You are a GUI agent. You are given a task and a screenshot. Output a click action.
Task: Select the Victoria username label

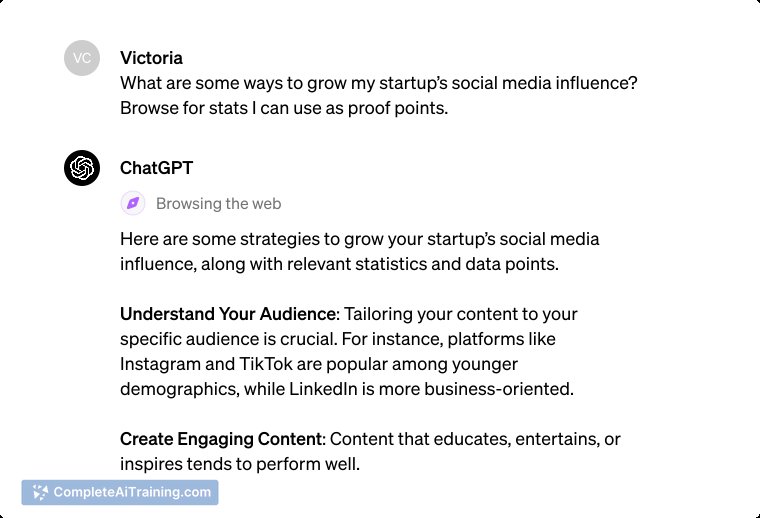click(151, 58)
